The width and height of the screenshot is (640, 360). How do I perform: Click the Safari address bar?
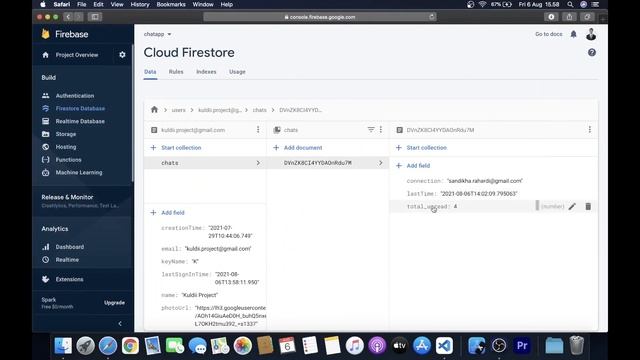tap(320, 17)
